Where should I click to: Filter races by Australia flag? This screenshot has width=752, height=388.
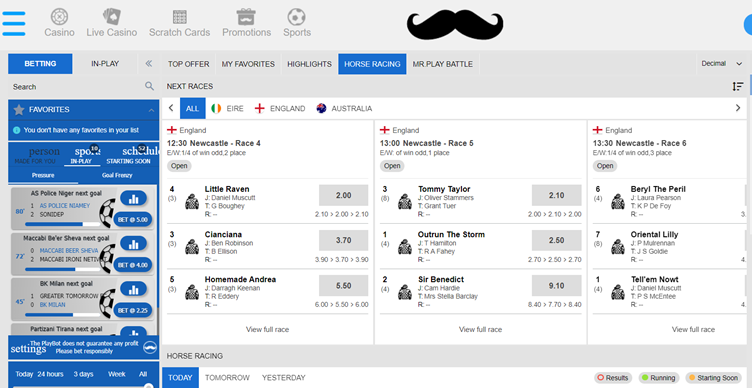pyautogui.click(x=321, y=109)
